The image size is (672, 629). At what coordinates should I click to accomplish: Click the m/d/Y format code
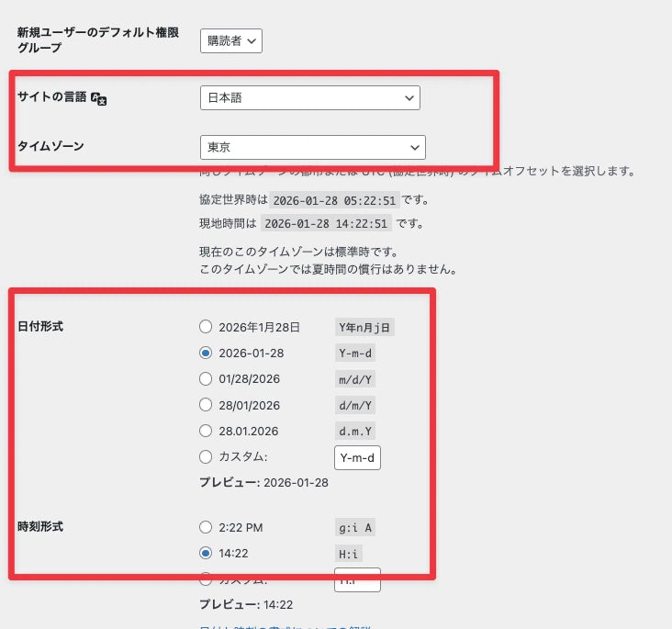(x=355, y=379)
